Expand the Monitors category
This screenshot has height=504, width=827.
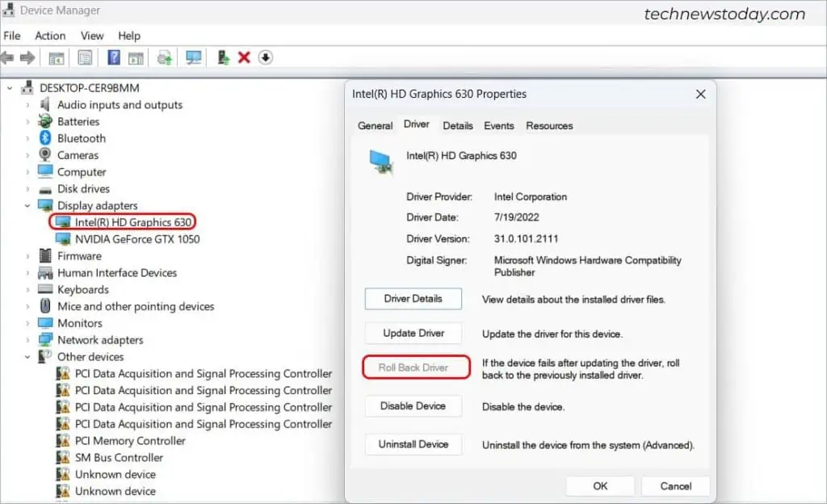[x=27, y=323]
